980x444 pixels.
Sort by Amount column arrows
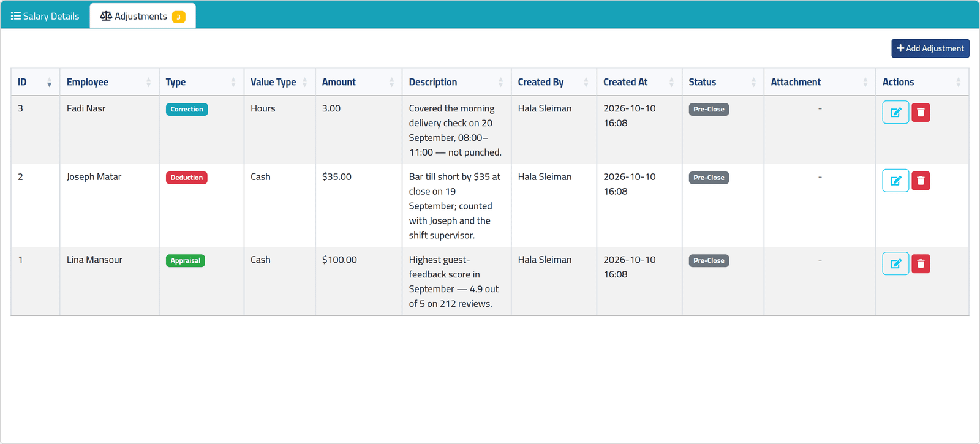(391, 82)
